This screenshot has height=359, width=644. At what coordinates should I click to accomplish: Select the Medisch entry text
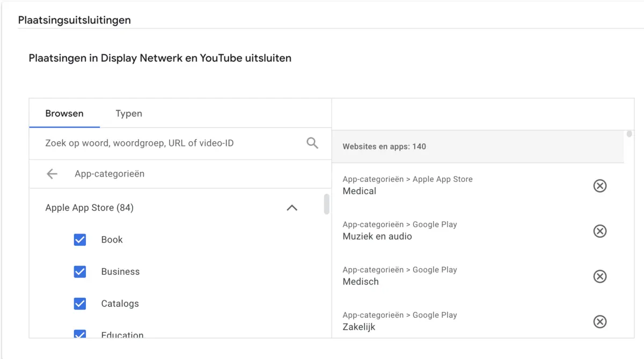click(x=361, y=282)
